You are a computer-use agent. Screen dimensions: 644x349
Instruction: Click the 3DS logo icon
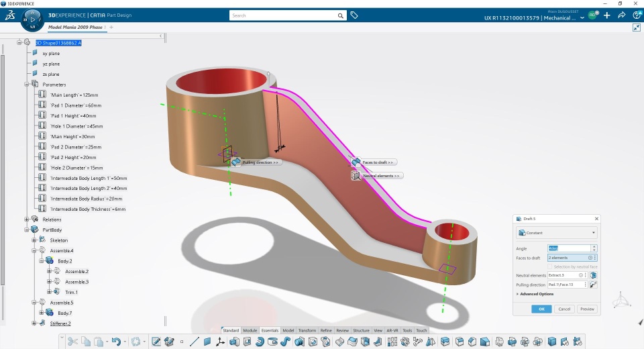click(x=10, y=15)
